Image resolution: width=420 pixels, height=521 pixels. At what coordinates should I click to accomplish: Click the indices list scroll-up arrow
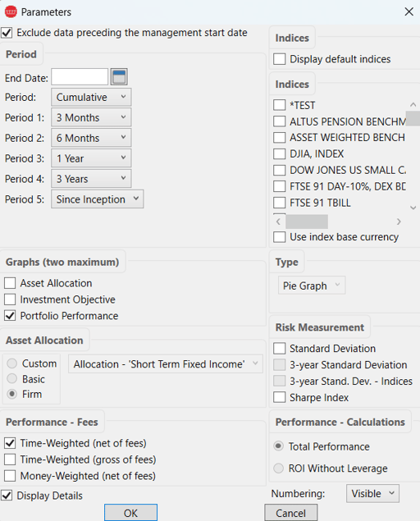click(x=413, y=105)
